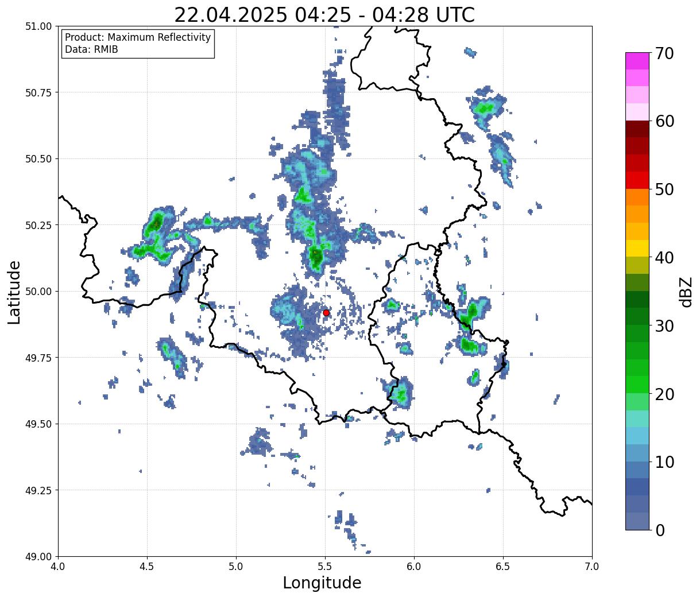
Task: Click the latitude tick label '50.25'
Action: (38, 225)
